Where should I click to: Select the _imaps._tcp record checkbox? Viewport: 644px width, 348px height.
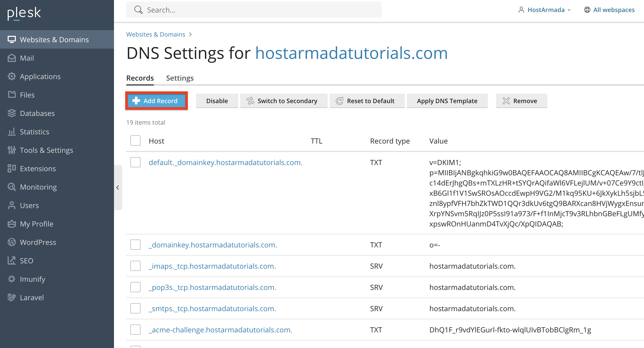135,266
